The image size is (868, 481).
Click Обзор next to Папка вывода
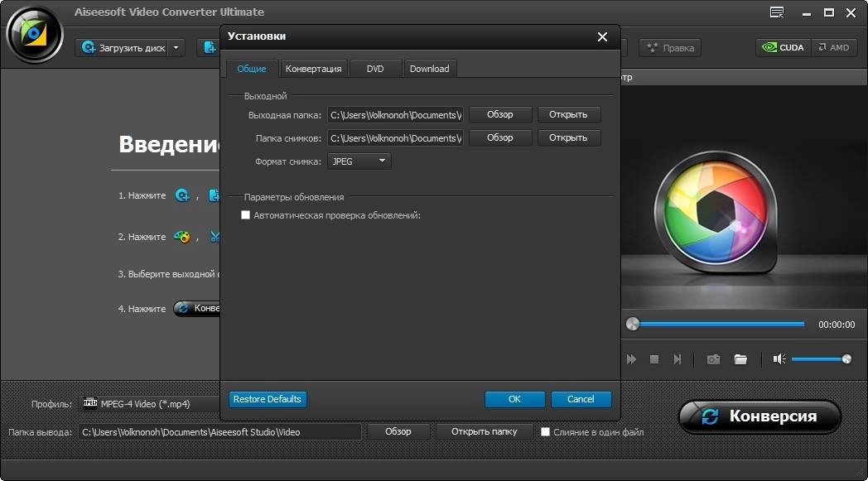coord(398,431)
